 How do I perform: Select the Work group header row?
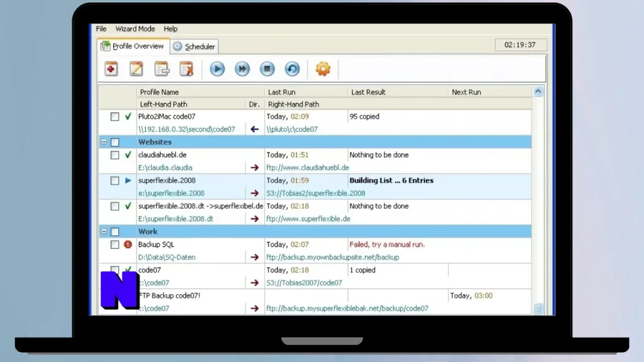(x=315, y=231)
